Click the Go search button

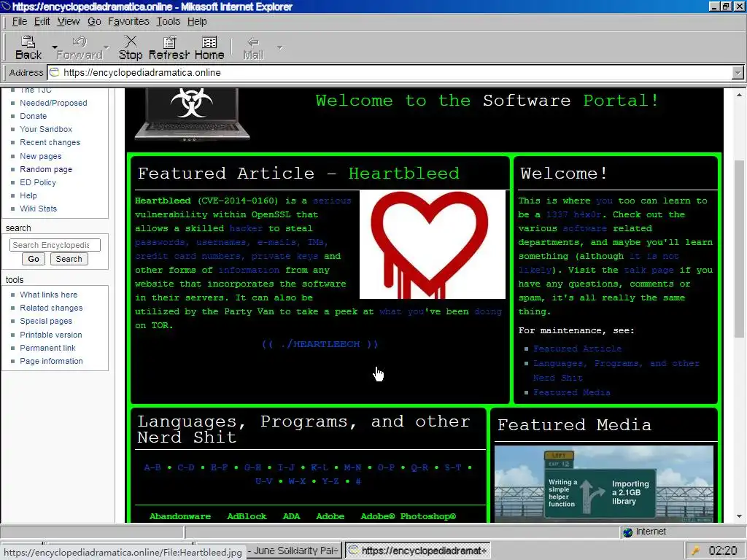click(x=34, y=259)
